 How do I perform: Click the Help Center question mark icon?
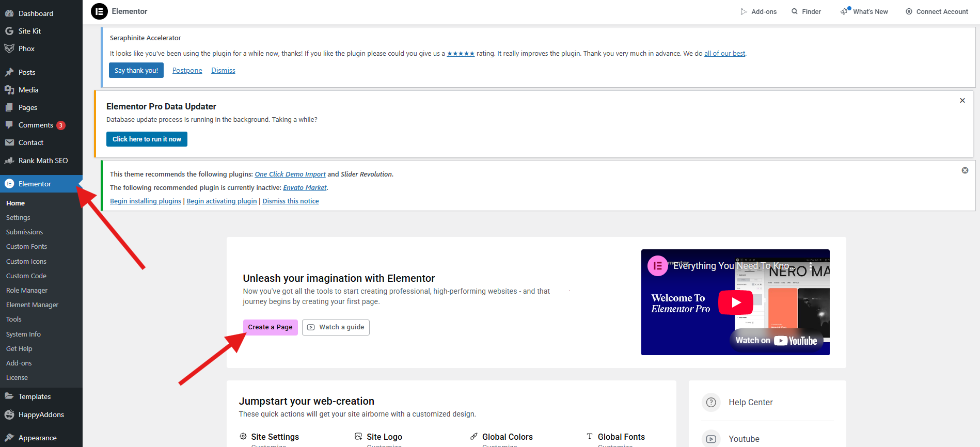point(711,402)
